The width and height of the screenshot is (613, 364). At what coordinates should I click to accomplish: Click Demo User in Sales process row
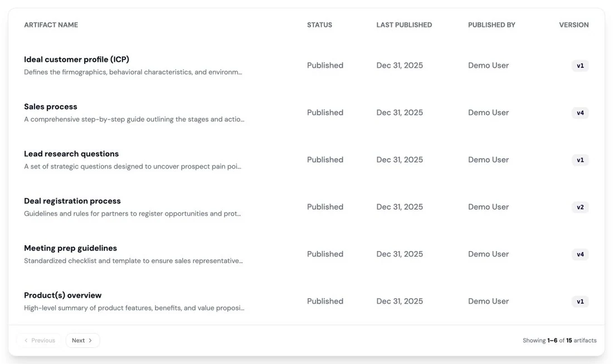coord(488,112)
